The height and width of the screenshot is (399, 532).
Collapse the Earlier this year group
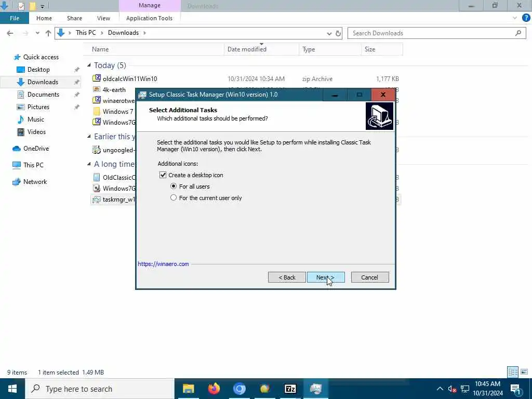[x=89, y=137]
